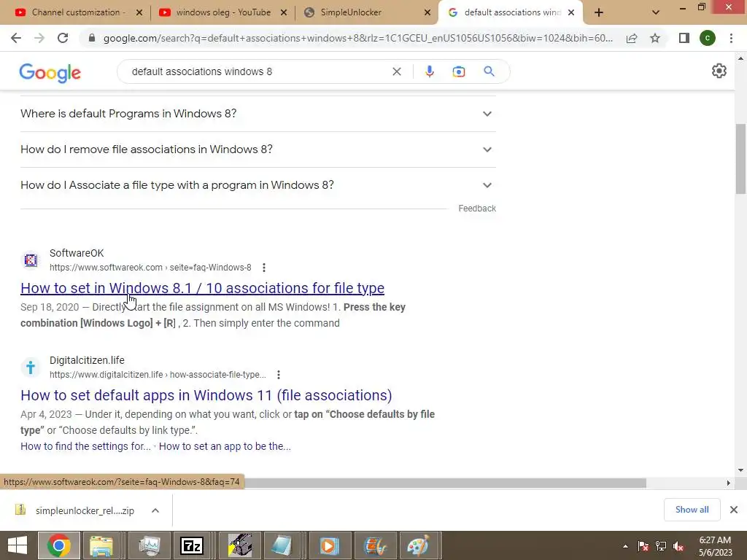Open 7-Zip from taskbar
Image resolution: width=747 pixels, height=560 pixels.
click(x=192, y=545)
